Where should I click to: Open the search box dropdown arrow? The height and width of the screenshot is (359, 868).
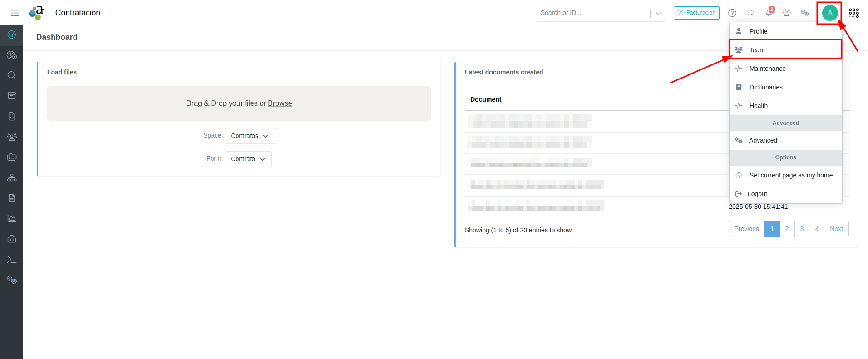658,13
